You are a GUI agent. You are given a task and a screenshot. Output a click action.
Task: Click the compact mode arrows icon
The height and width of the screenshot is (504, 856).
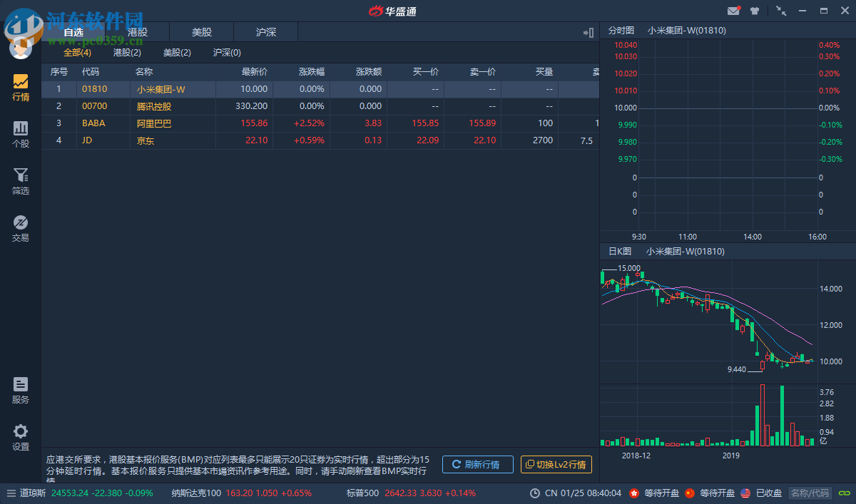click(x=782, y=11)
